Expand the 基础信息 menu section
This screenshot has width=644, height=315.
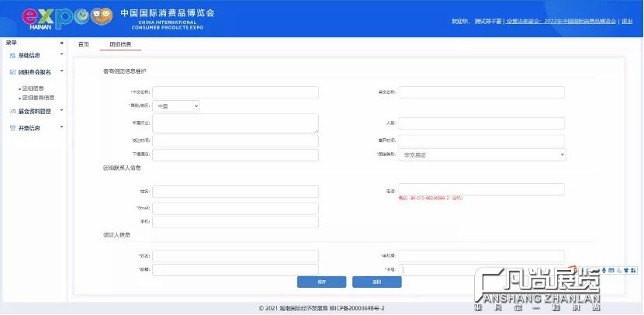[x=61, y=56]
